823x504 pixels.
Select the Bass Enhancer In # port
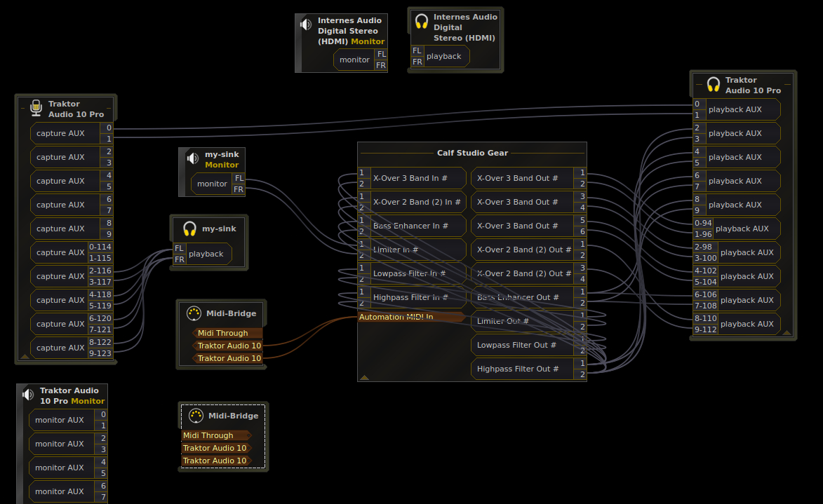pos(412,226)
